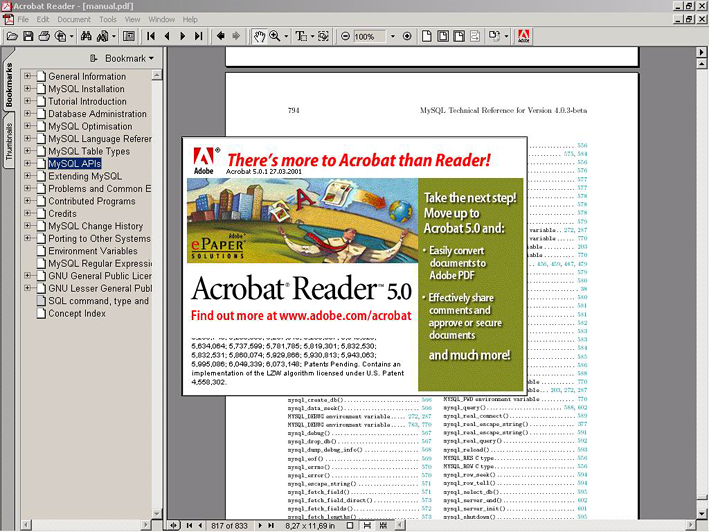Select the Hand tool
709x532 pixels.
click(260, 36)
